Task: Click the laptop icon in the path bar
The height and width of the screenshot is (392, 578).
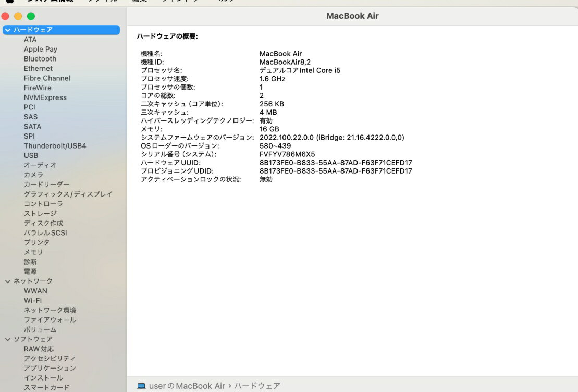Action: [141, 386]
